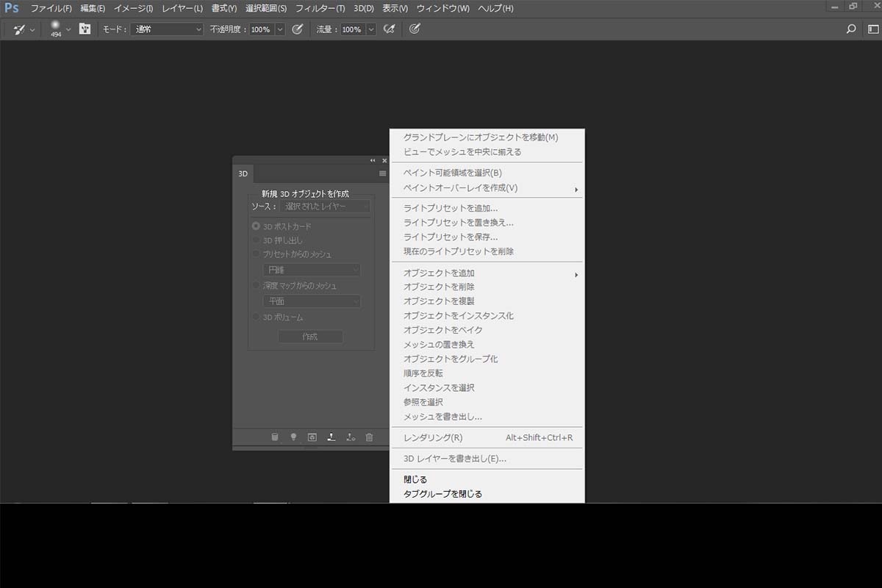The height and width of the screenshot is (588, 882).
Task: Click the Ps logo in the menu bar
Action: pos(12,8)
